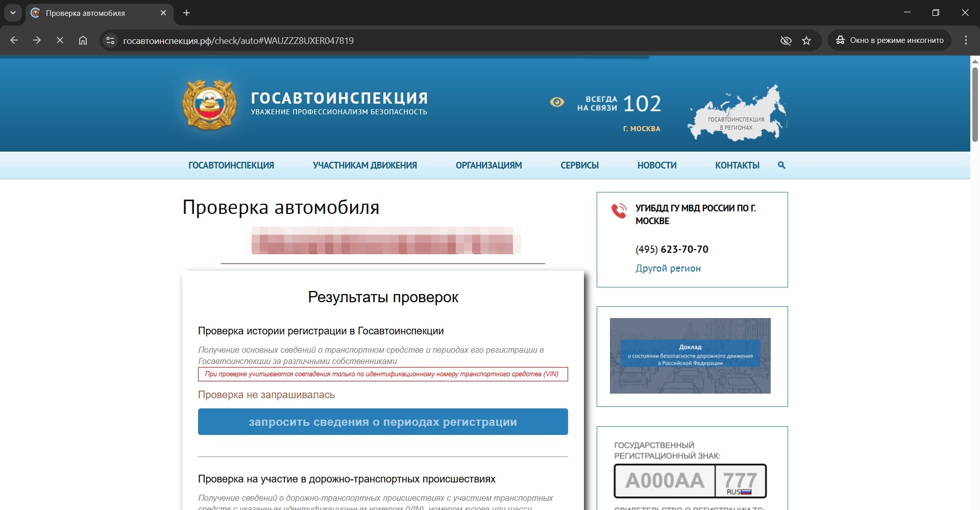980x510 pixels.
Task: Expand the tab search dropdown arrow
Action: [13, 13]
